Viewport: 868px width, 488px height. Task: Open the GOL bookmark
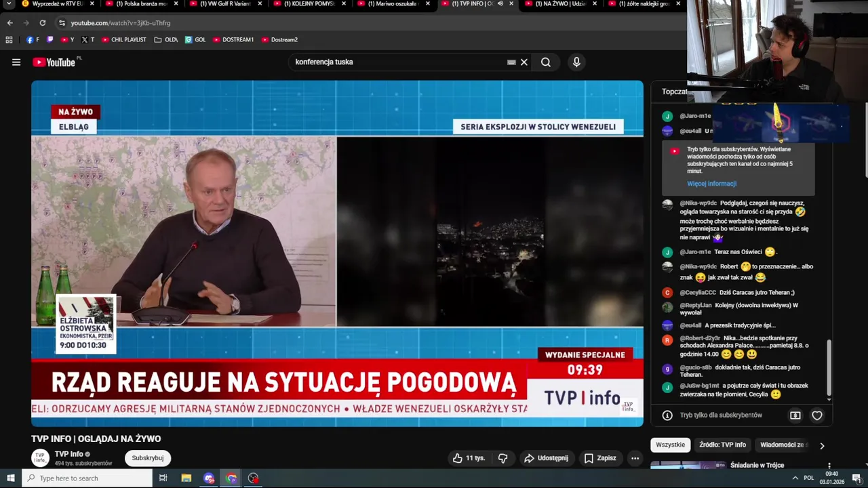coord(195,40)
